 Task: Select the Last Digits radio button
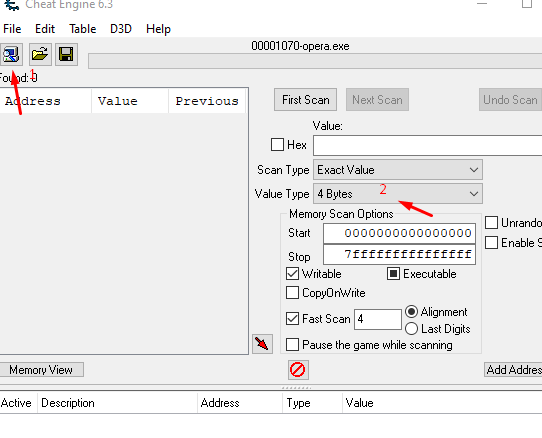point(411,328)
